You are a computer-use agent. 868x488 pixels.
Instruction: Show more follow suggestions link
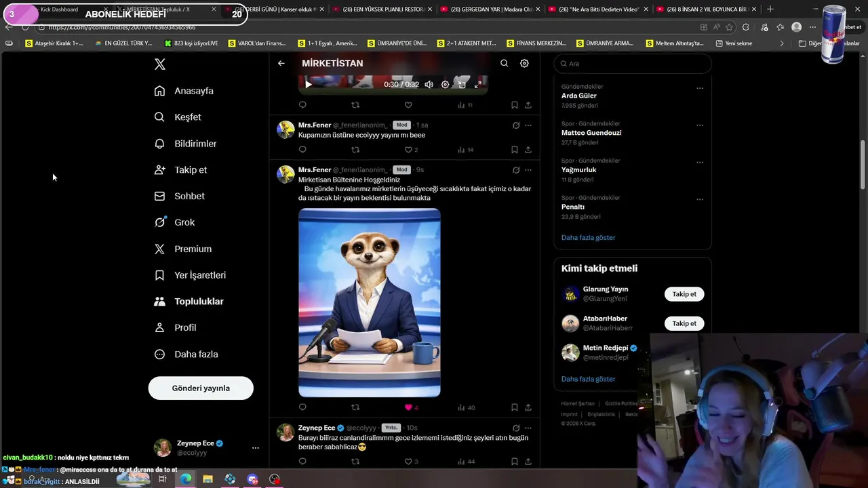[x=588, y=380]
